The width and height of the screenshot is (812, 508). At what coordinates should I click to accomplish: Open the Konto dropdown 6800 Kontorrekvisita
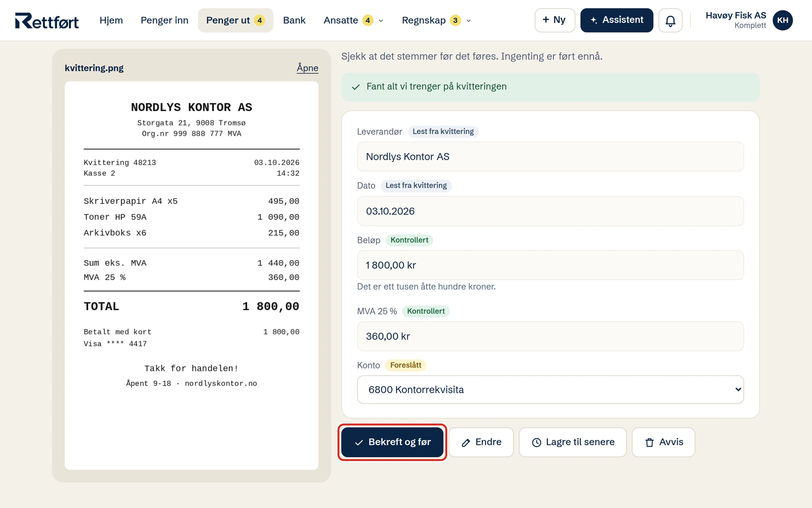[x=550, y=389]
